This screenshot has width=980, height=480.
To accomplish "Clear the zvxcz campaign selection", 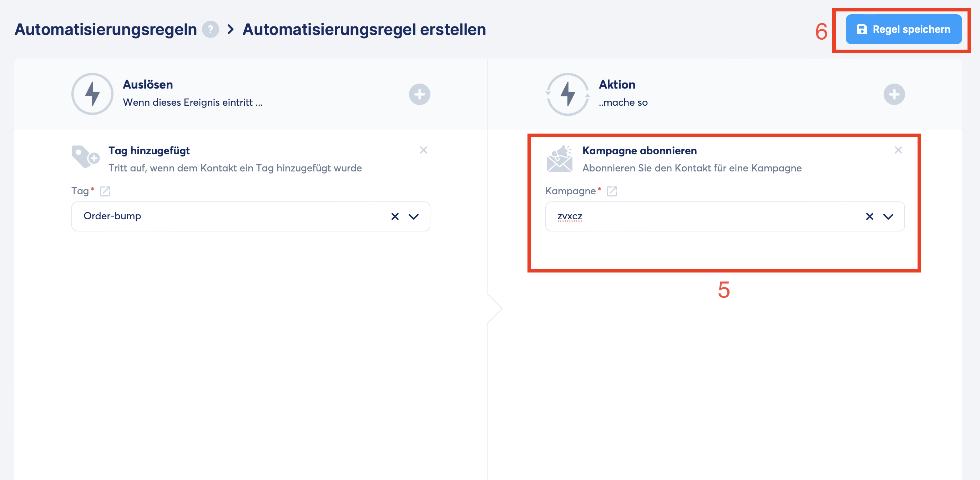I will click(869, 216).
